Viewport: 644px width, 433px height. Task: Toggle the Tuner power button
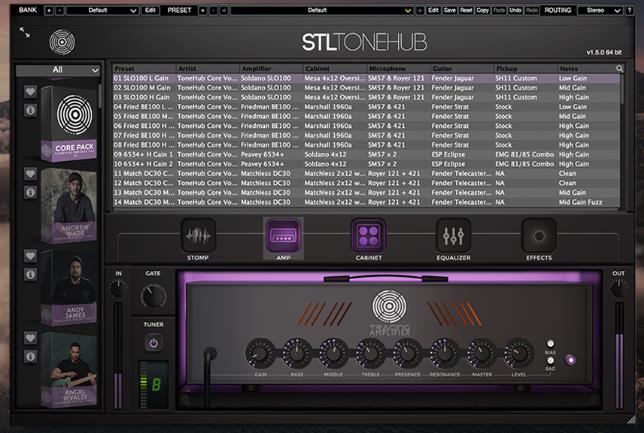tap(153, 342)
